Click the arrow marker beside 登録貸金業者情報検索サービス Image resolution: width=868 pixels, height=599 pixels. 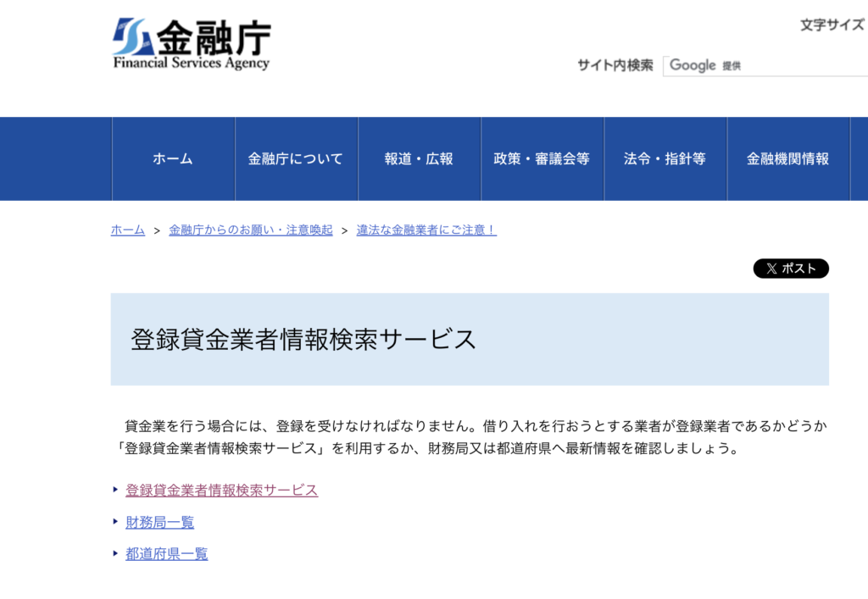click(116, 490)
